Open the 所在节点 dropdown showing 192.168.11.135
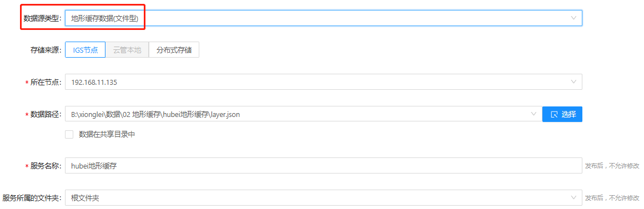Screen dimensions: 644x209 pyautogui.click(x=324, y=82)
